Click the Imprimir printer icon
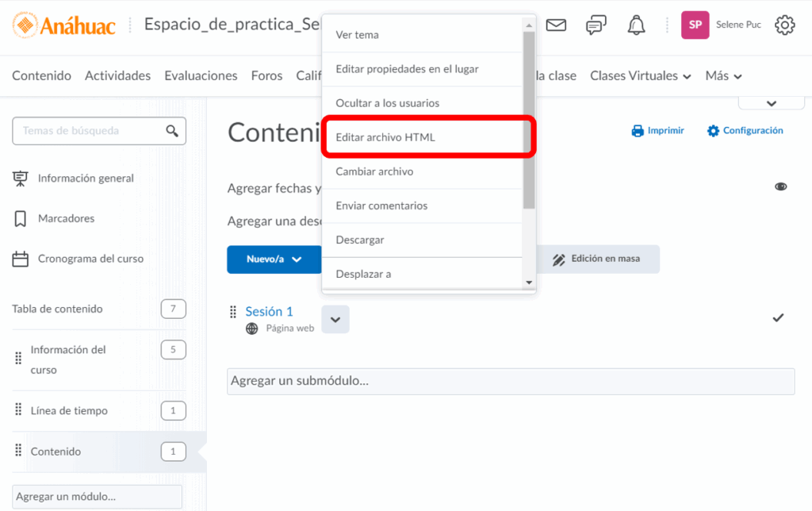812x511 pixels. 638,131
